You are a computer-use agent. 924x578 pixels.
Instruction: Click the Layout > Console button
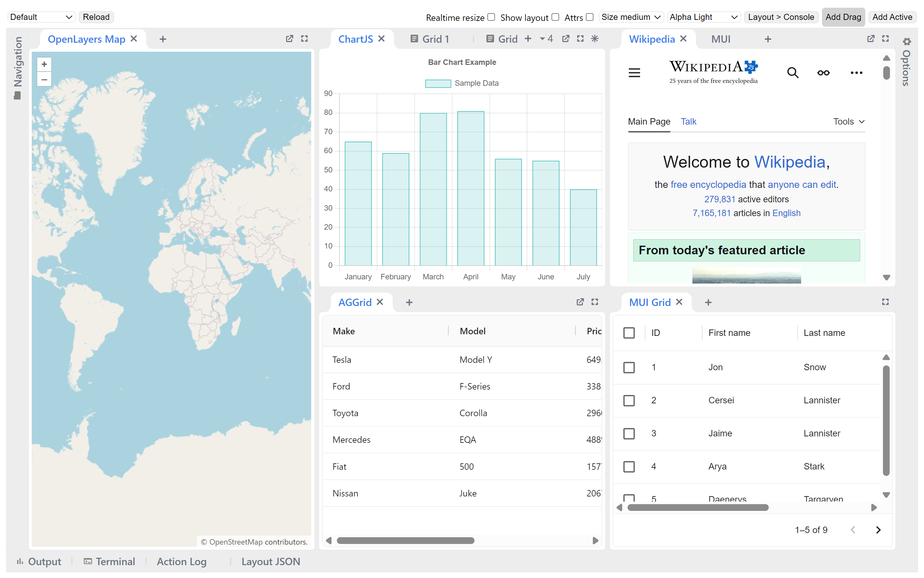[x=781, y=17]
